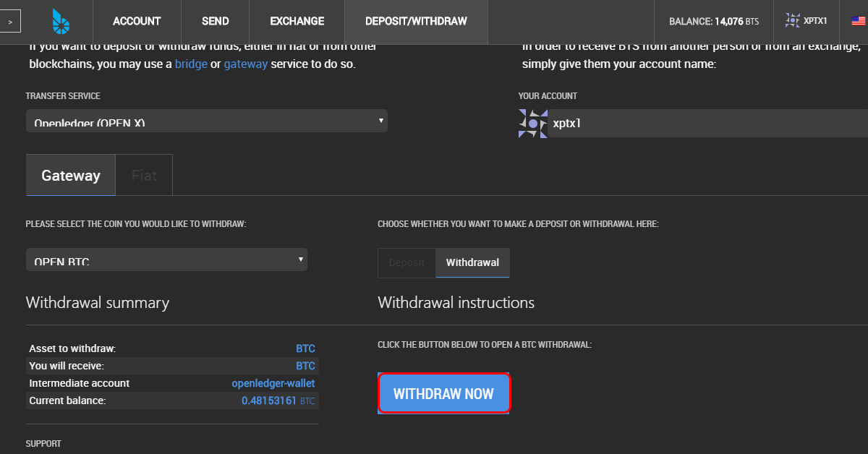Open the openledger-wallet intermediate account link
868x454 pixels.
click(273, 383)
